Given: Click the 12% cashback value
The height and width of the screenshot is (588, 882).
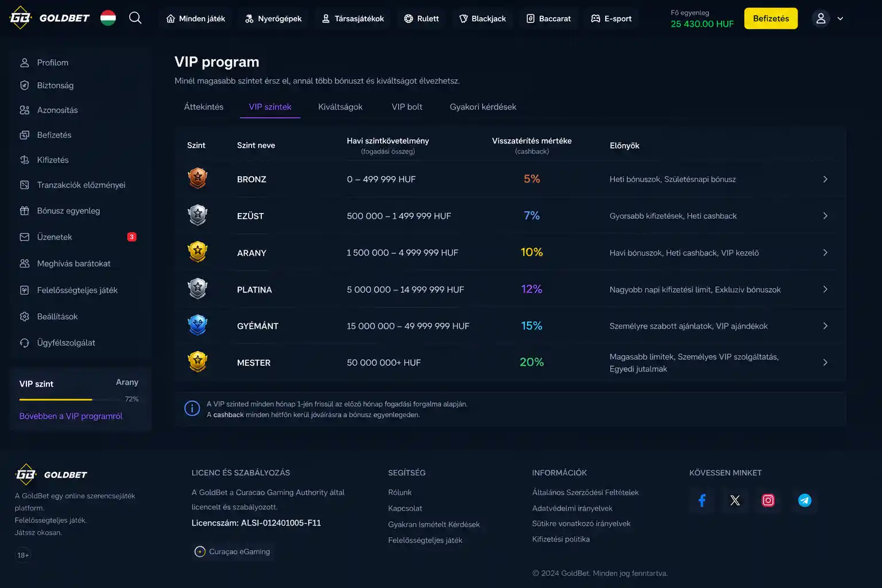Looking at the screenshot, I should pyautogui.click(x=532, y=289).
